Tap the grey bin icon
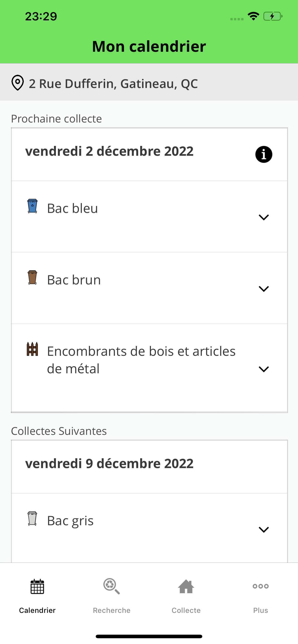The image size is (298, 644). (x=32, y=518)
